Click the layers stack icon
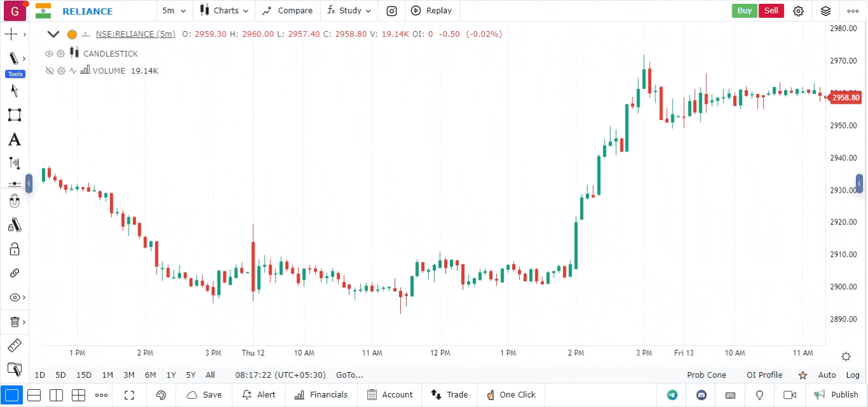The height and width of the screenshot is (407, 868). coord(825,11)
